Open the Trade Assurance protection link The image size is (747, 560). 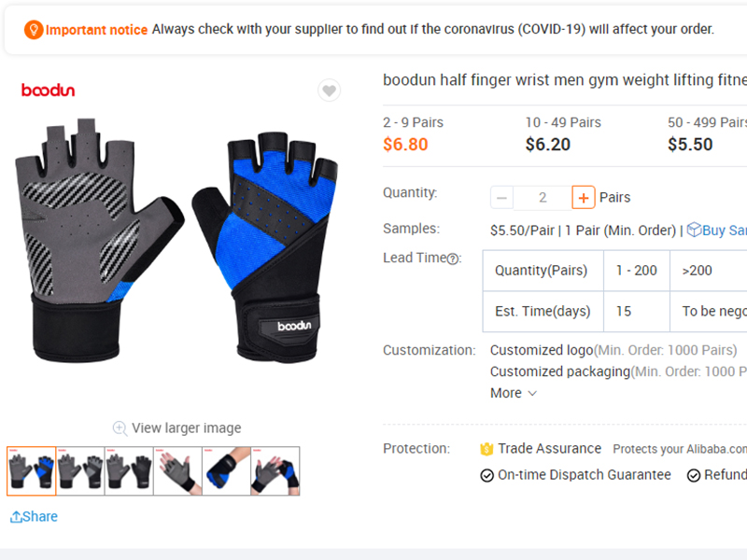(x=549, y=449)
